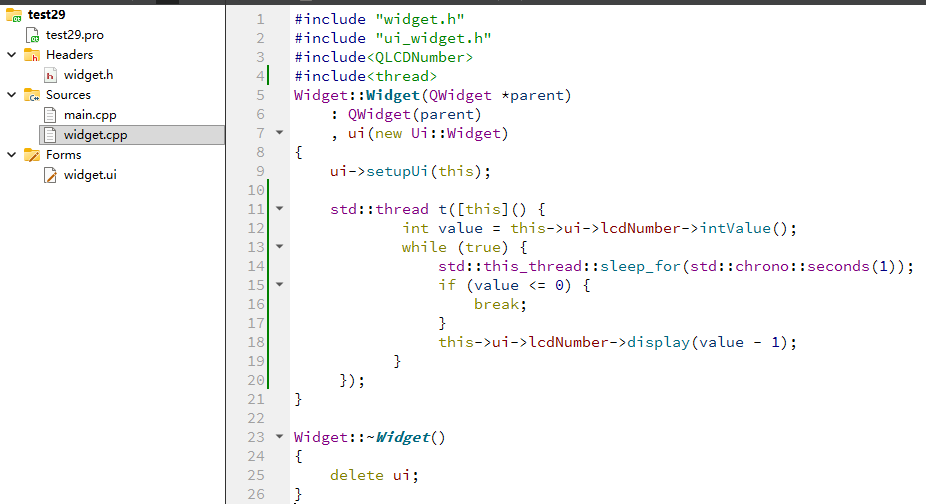This screenshot has height=504, width=926.
Task: Click on while (true) statement
Action: click(455, 247)
